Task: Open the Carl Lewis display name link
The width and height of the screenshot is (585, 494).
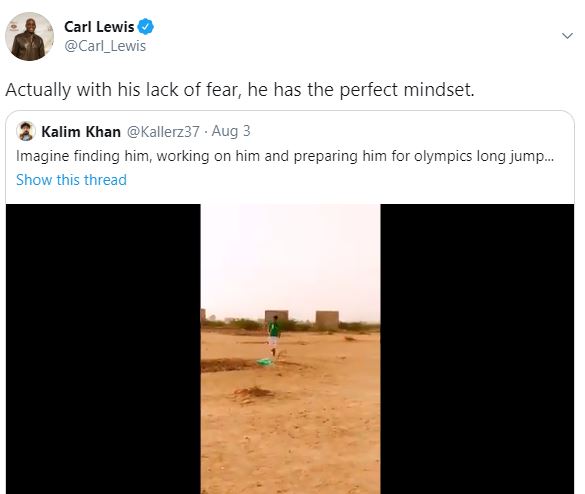Action: pyautogui.click(x=99, y=26)
